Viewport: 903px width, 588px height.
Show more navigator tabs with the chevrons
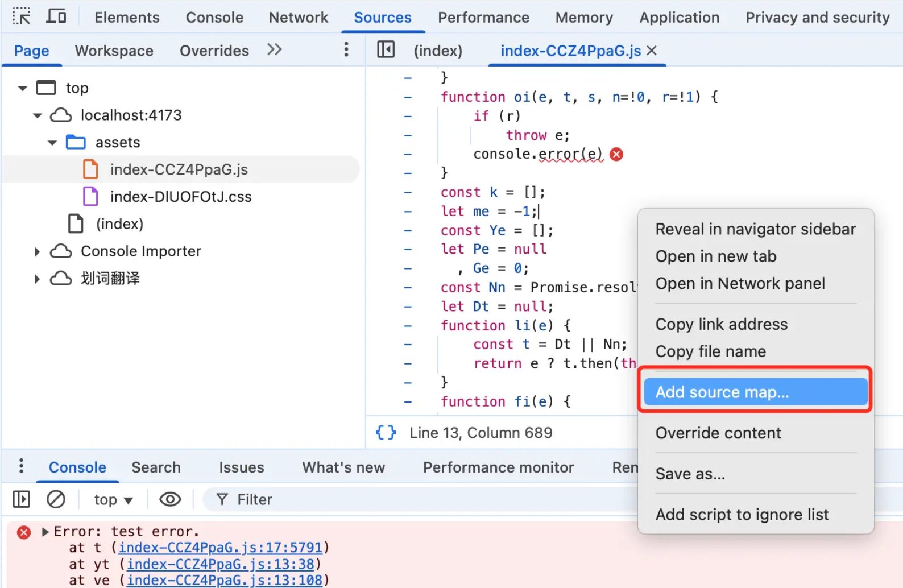pyautogui.click(x=275, y=49)
